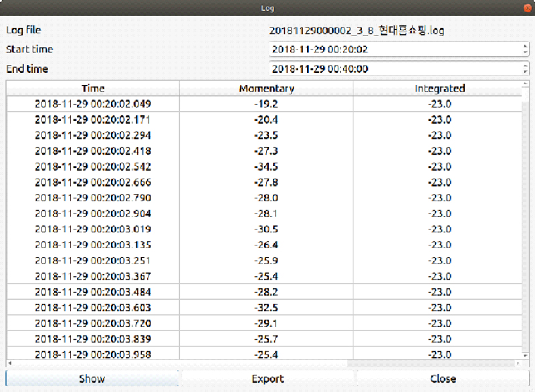Image resolution: width=535 pixels, height=392 pixels.
Task: Click Momentary value -20.4
Action: pos(266,120)
